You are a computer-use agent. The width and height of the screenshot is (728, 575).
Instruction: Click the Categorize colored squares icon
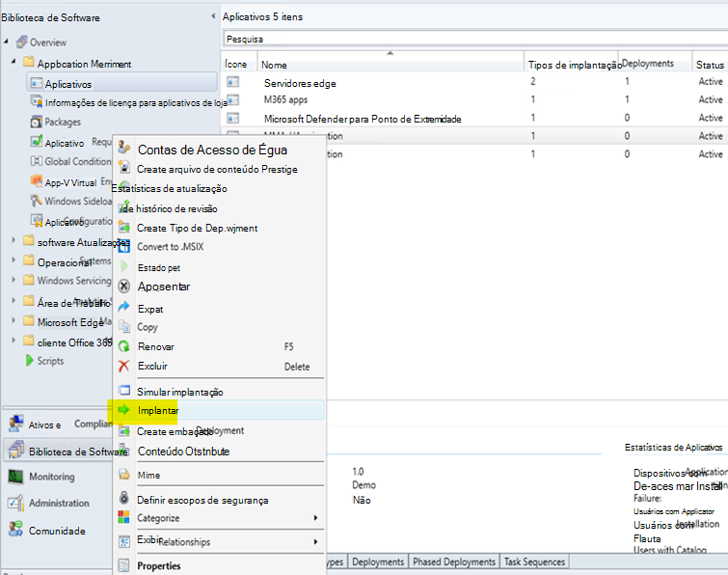tap(123, 517)
